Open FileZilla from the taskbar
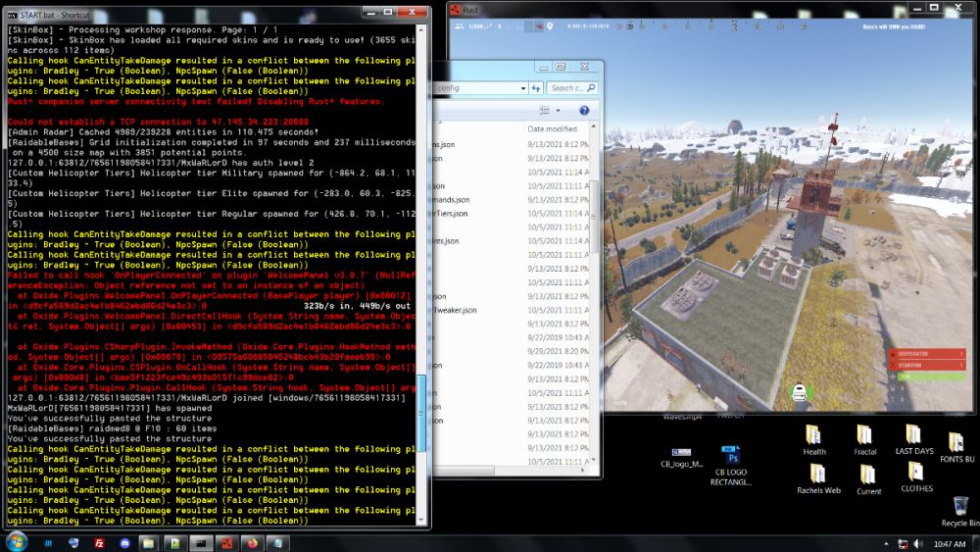980x552 pixels. click(99, 542)
